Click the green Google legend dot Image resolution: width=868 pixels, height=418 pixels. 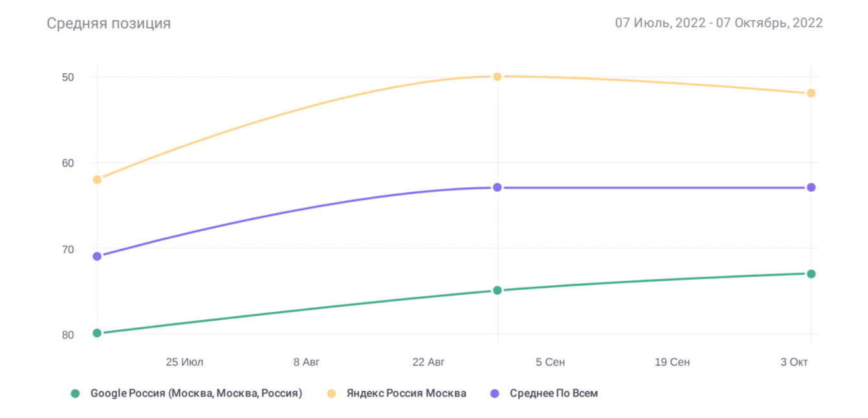[x=75, y=393]
